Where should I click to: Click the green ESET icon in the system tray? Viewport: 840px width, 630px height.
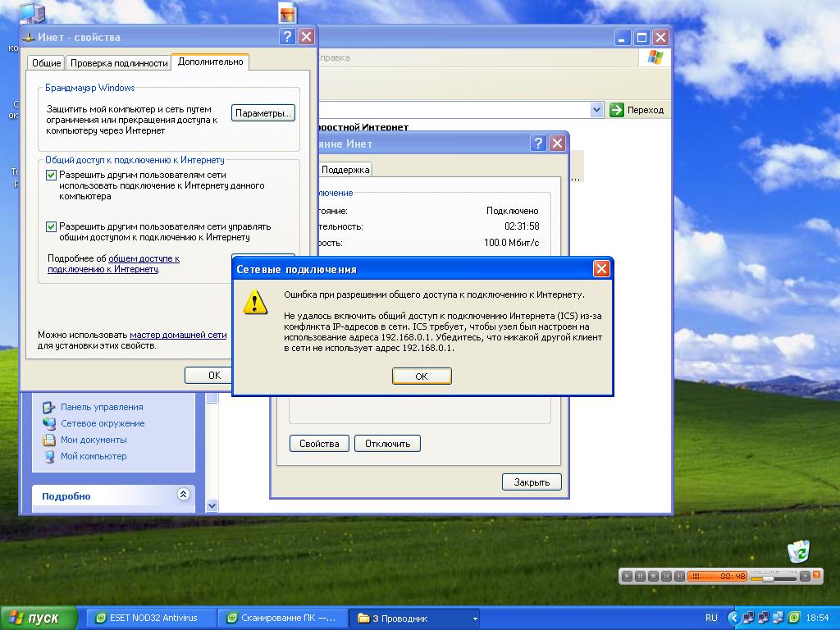click(794, 618)
